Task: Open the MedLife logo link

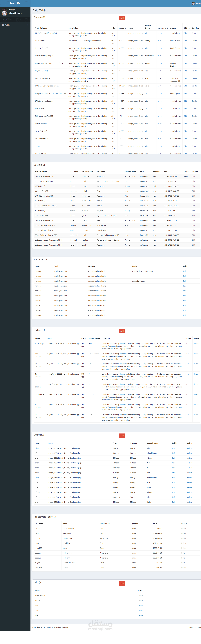Action: [15, 3]
